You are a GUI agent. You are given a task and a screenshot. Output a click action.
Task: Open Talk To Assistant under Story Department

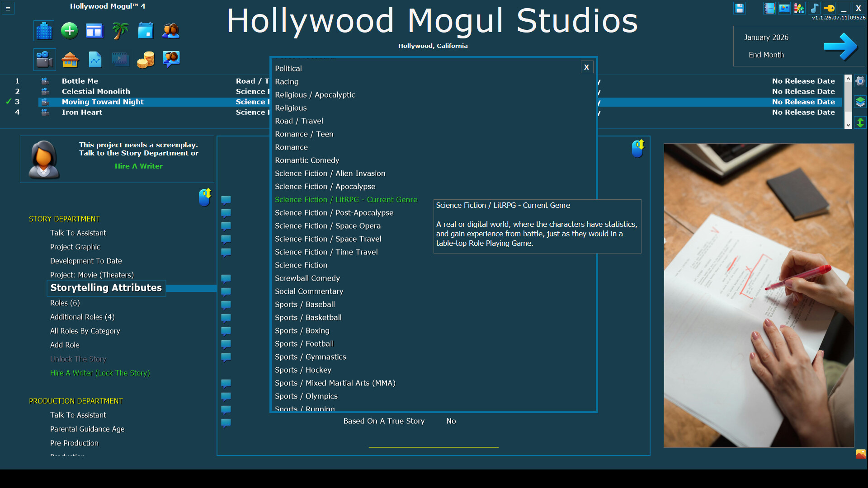tap(78, 233)
